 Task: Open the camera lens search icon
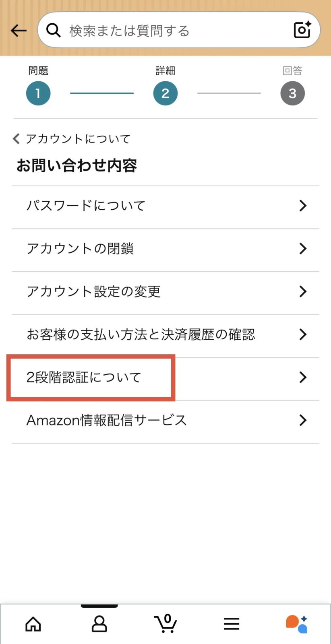(x=302, y=30)
